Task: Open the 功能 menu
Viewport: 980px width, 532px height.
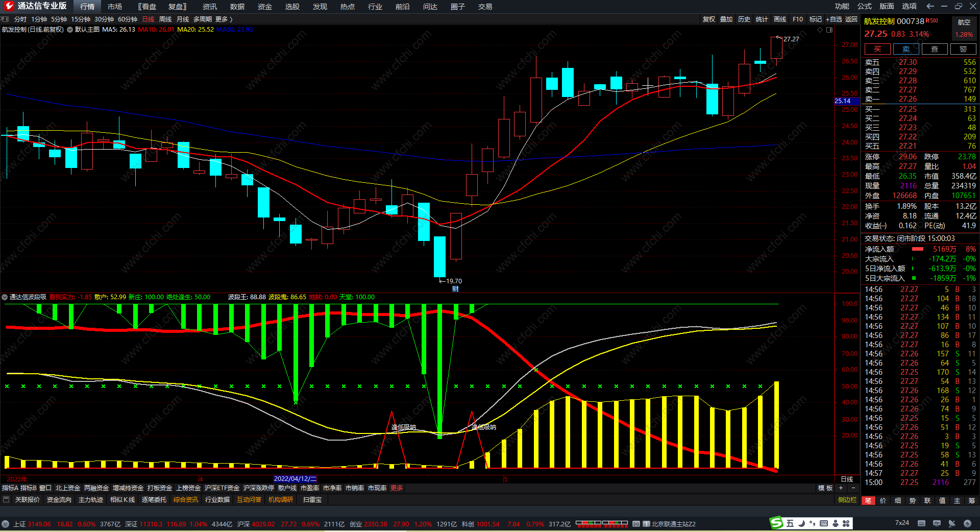Action: (842, 6)
